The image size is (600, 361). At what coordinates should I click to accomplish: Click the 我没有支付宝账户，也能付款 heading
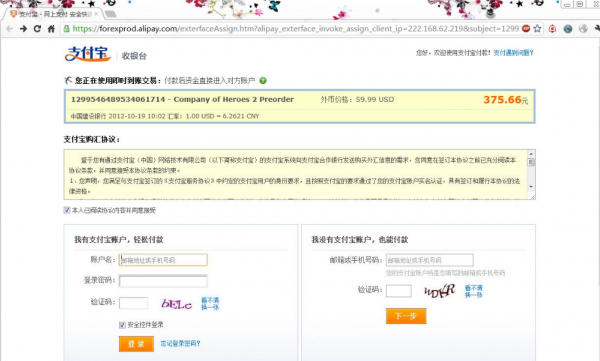[x=360, y=240]
